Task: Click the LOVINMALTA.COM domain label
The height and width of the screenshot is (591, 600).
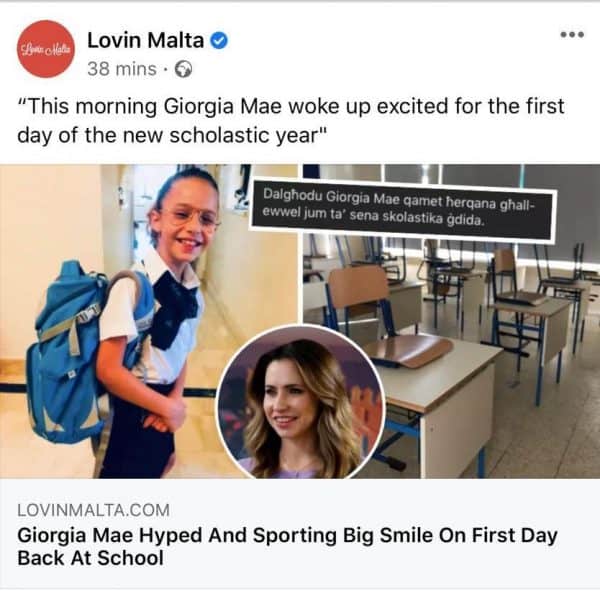Action: click(x=93, y=510)
